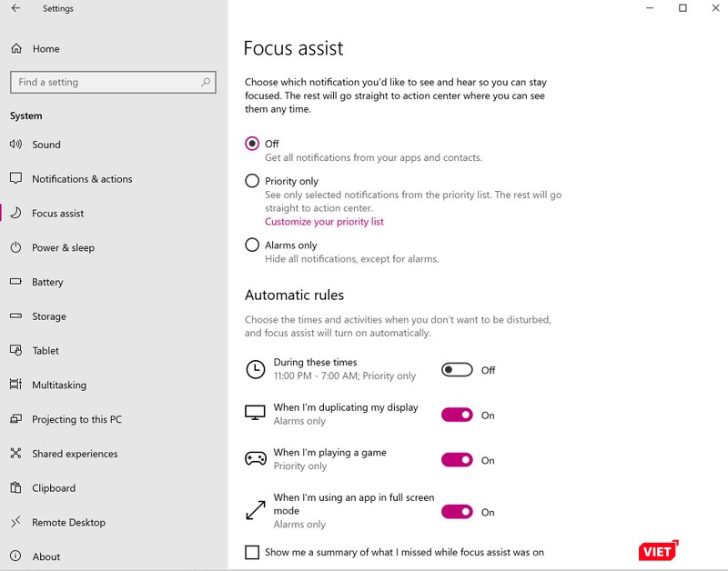Select the Priority only radio button

[252, 181]
